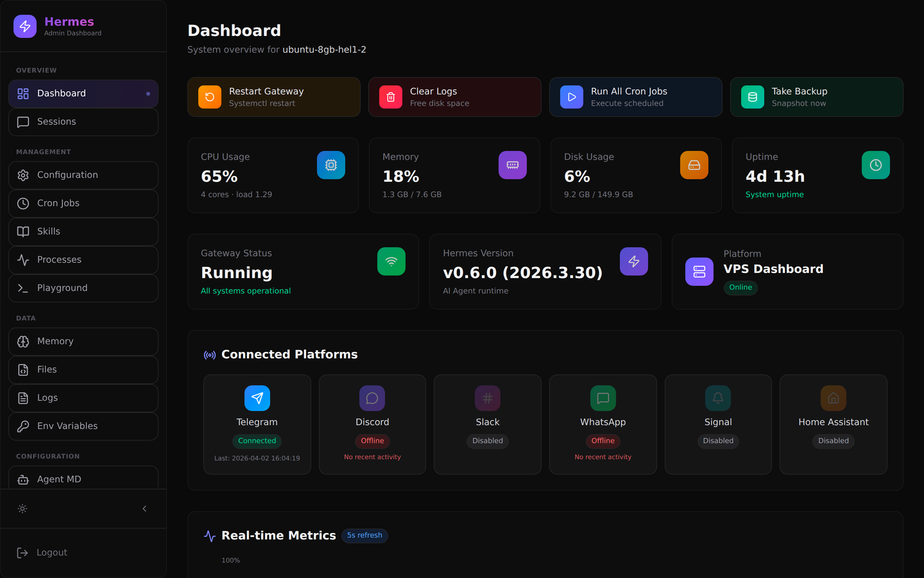The width and height of the screenshot is (924, 578).
Task: Click the Home Assistant Disabled badge
Action: click(x=834, y=441)
